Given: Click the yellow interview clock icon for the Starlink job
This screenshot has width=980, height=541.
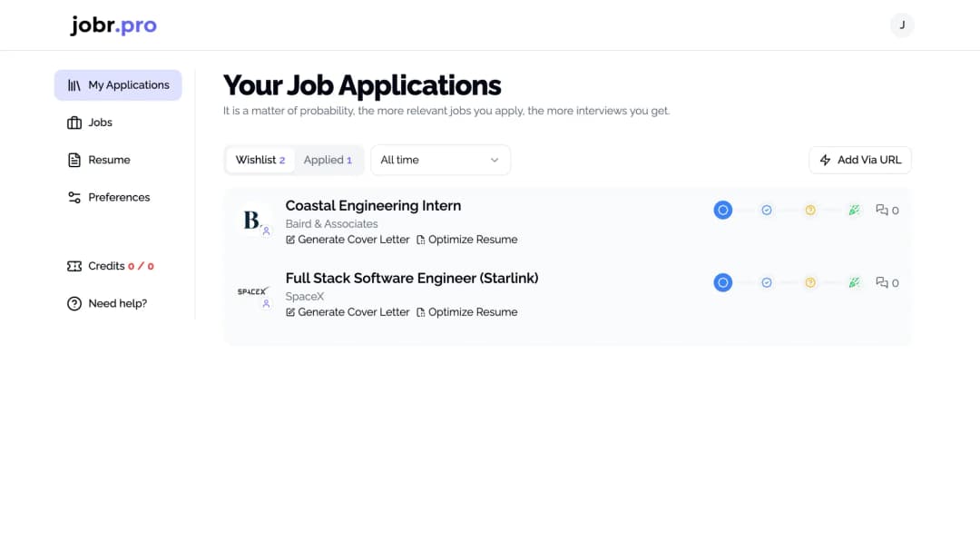Looking at the screenshot, I should point(810,282).
